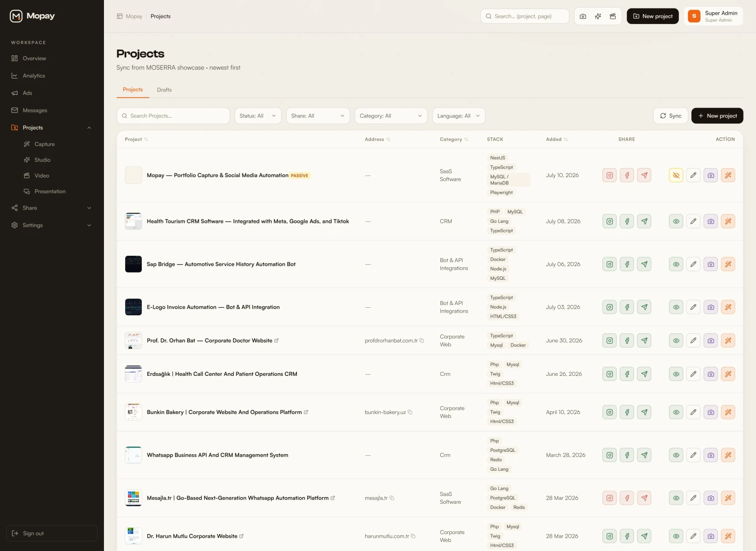Send Mesajla.tr project via Telegram icon
756x551 pixels.
[x=644, y=498]
